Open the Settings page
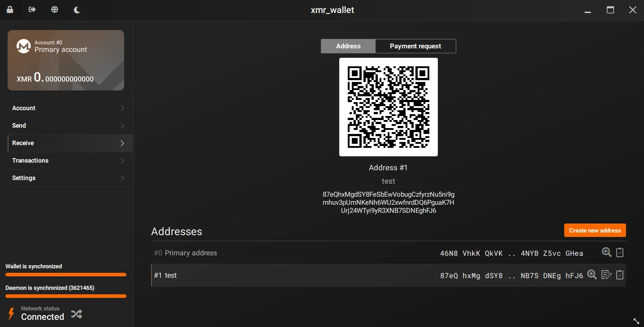The width and height of the screenshot is (644, 327). 70,178
